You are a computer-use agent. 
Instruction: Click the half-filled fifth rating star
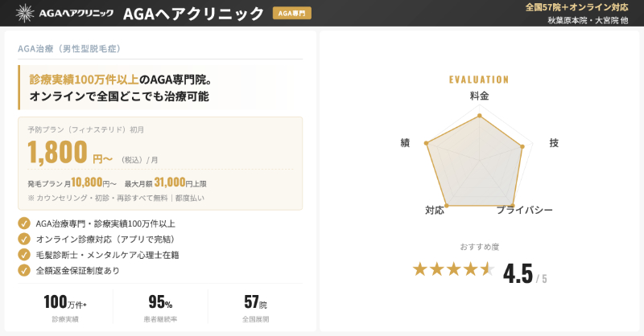point(487,269)
